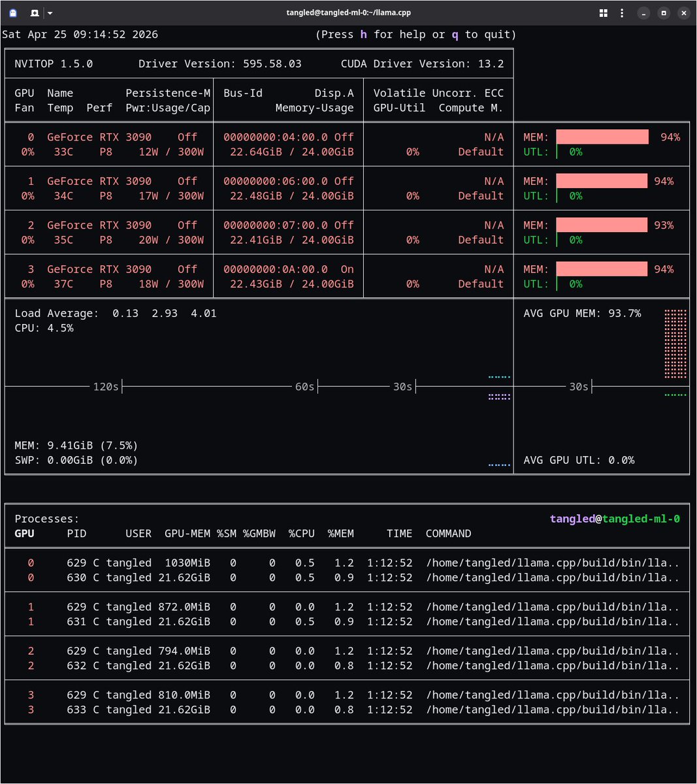Click GPU 3's MEM bar
Image resolution: width=697 pixels, height=784 pixels.
point(602,270)
